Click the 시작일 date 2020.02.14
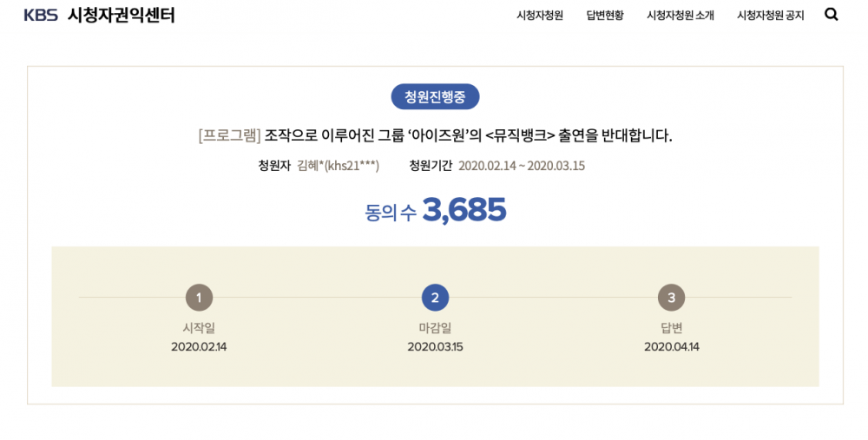Screen dimensions: 868x440 click(x=199, y=347)
